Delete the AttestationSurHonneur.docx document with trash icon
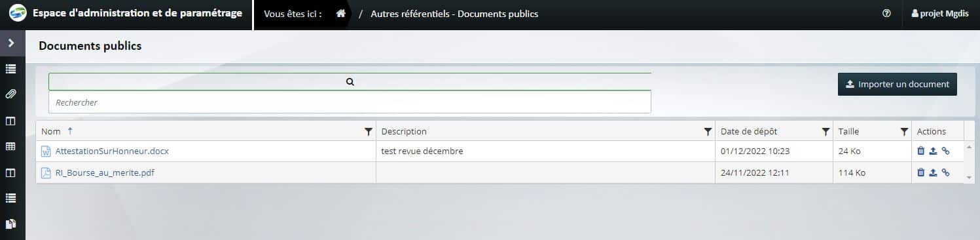Image resolution: width=980 pixels, height=240 pixels. coord(921,151)
